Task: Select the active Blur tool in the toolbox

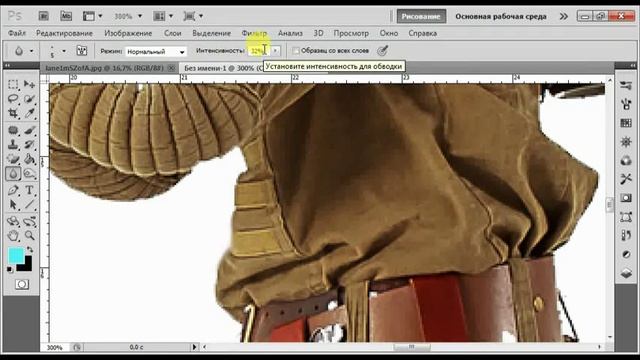Action: click(x=13, y=174)
